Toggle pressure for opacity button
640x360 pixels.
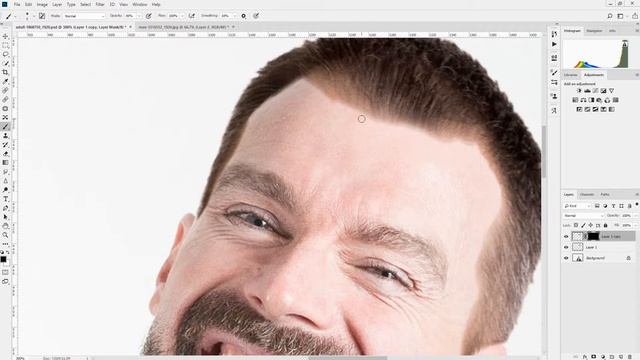tap(149, 16)
